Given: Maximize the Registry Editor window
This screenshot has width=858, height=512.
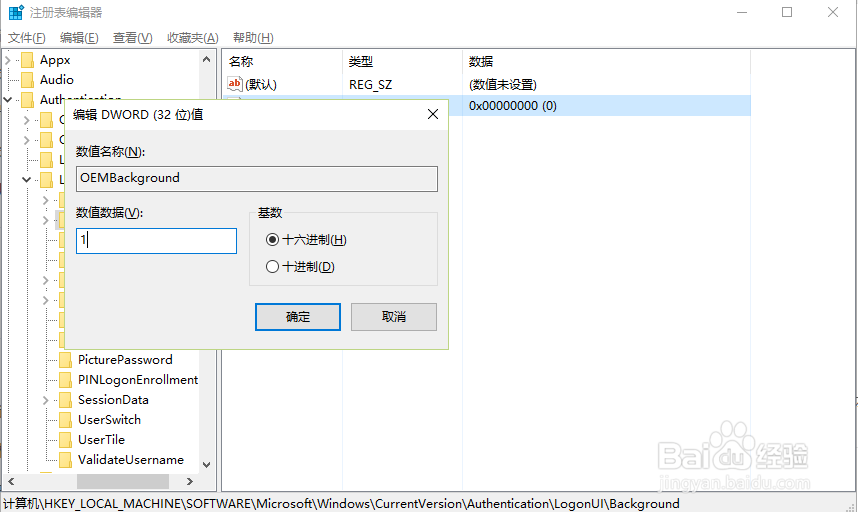Looking at the screenshot, I should [787, 12].
